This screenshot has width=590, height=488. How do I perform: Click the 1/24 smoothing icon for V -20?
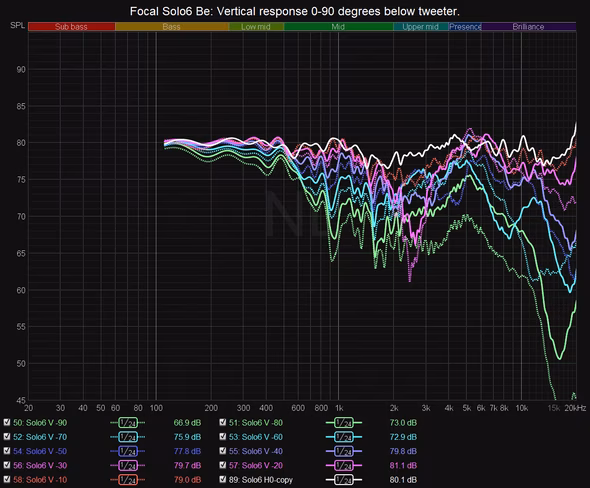tap(344, 466)
